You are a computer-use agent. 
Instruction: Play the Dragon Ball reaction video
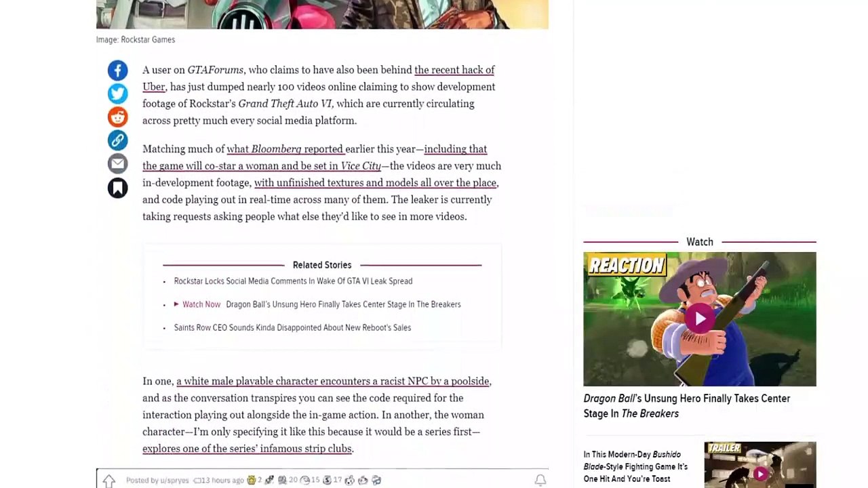coord(700,319)
